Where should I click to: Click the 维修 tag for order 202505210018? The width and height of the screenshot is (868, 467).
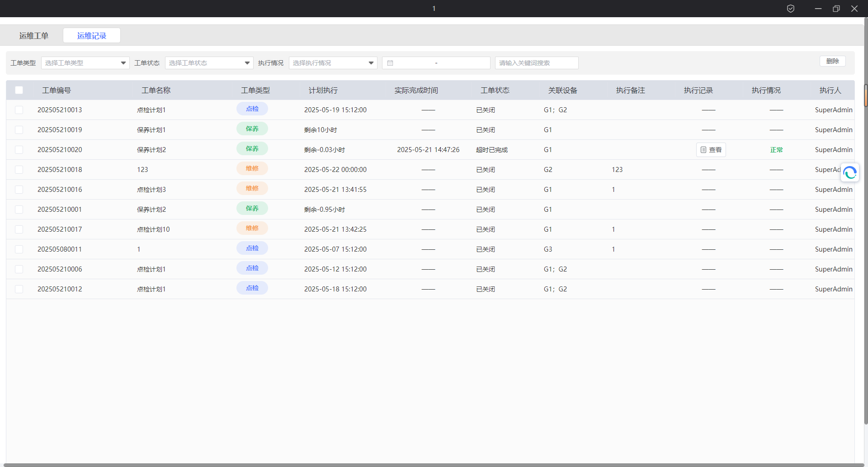point(252,169)
